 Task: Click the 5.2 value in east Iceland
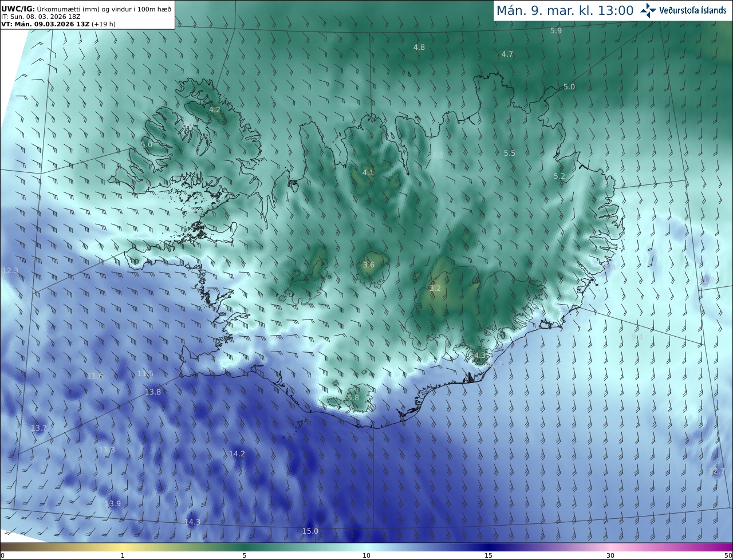pos(559,176)
